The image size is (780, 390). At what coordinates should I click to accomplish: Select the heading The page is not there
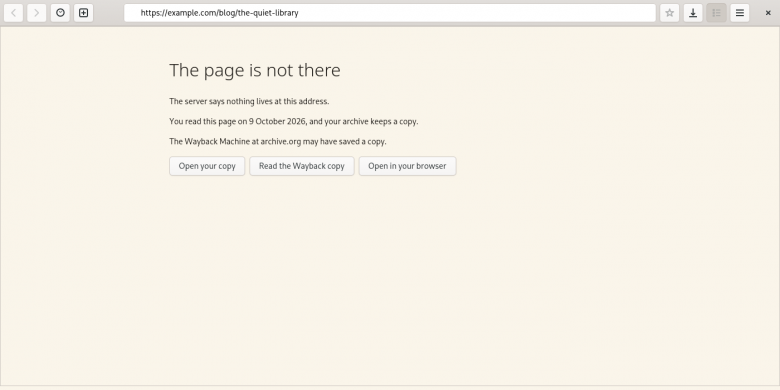(255, 70)
